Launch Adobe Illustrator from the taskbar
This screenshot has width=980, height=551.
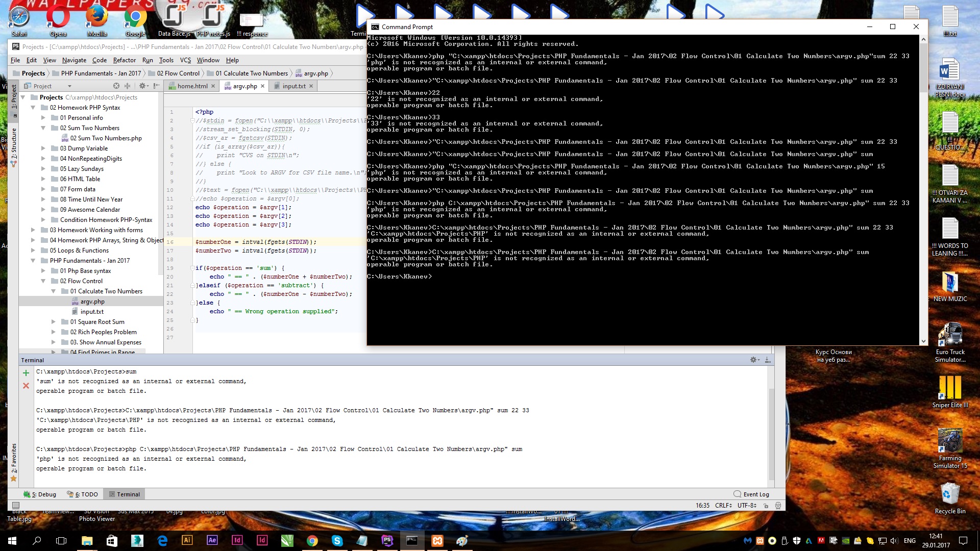(187, 541)
